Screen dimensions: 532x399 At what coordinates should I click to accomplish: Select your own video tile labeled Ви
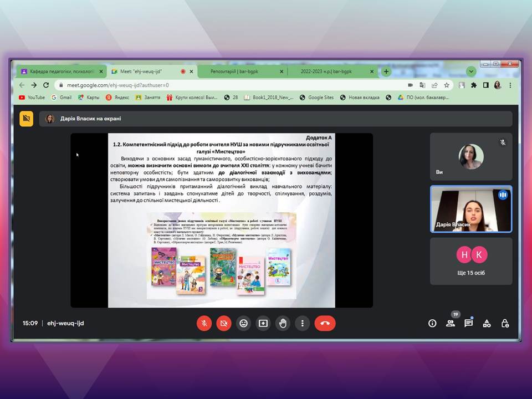pyautogui.click(x=471, y=157)
